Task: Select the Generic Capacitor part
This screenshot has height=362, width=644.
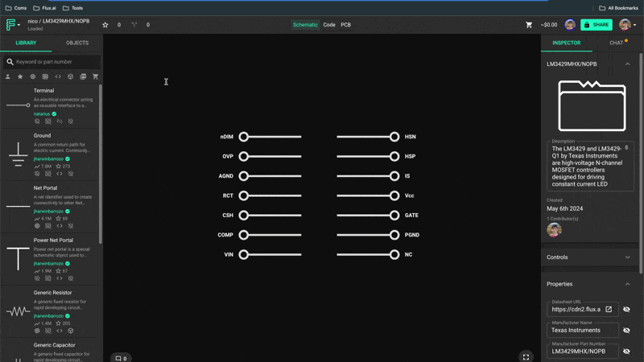Action: [x=50, y=351]
